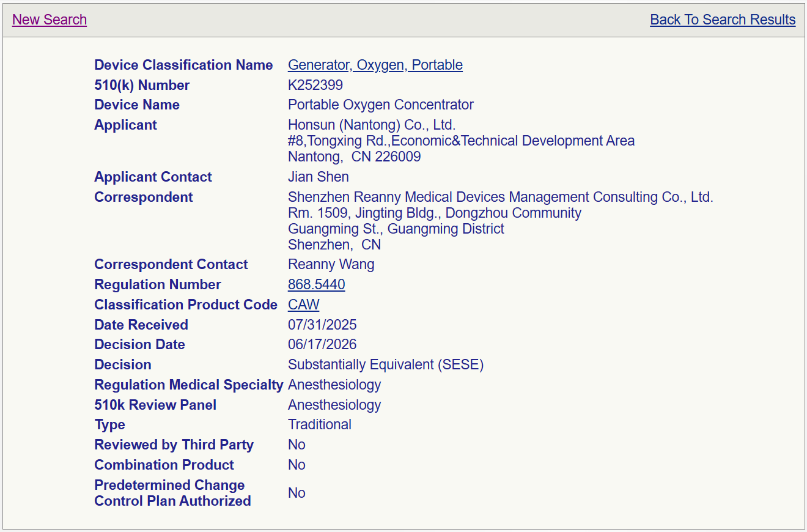Click correspondent contact Reanny Wang

331,264
